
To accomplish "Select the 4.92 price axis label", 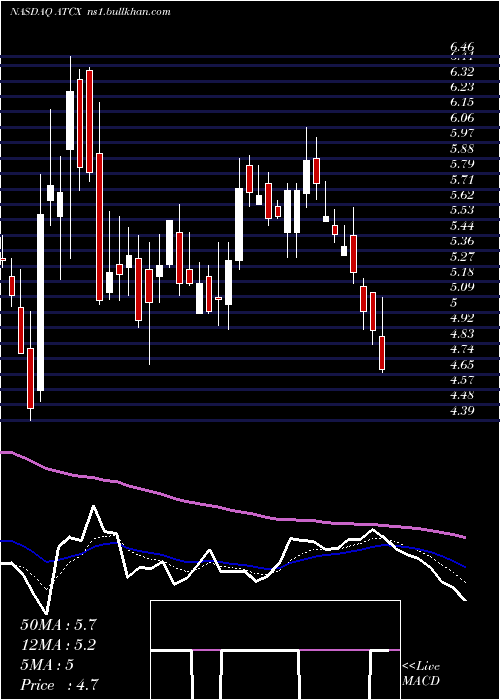I will coord(462,318).
